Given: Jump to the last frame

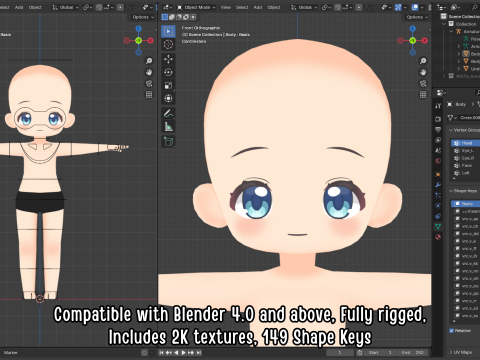Looking at the screenshot, I should tap(199, 353).
